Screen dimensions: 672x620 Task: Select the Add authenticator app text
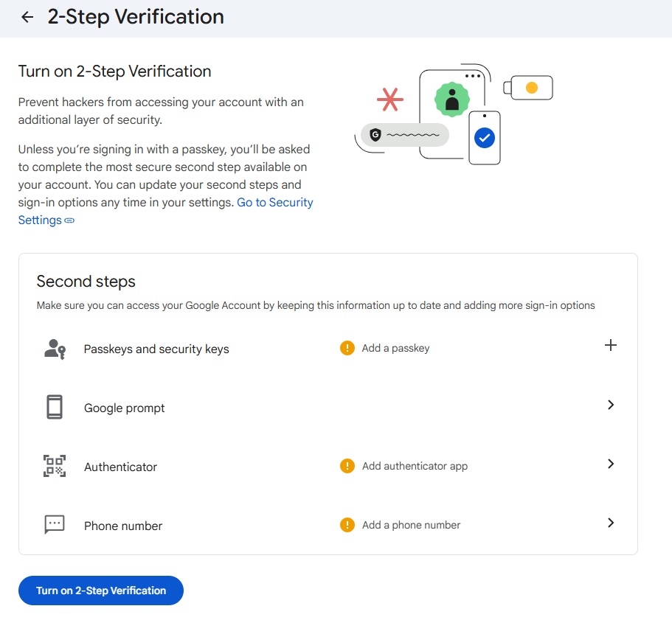click(415, 465)
